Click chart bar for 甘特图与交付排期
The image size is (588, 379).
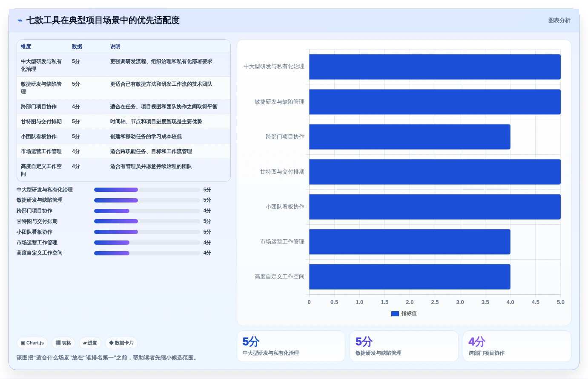coord(435,172)
